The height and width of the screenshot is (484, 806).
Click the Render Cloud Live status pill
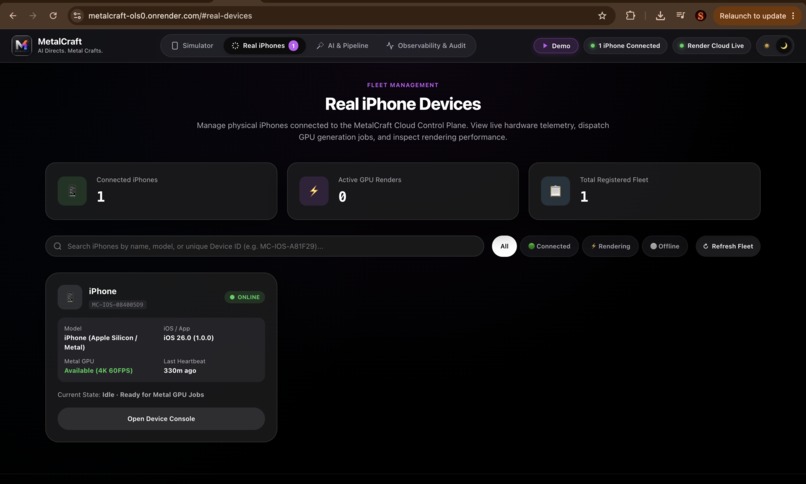click(x=711, y=46)
